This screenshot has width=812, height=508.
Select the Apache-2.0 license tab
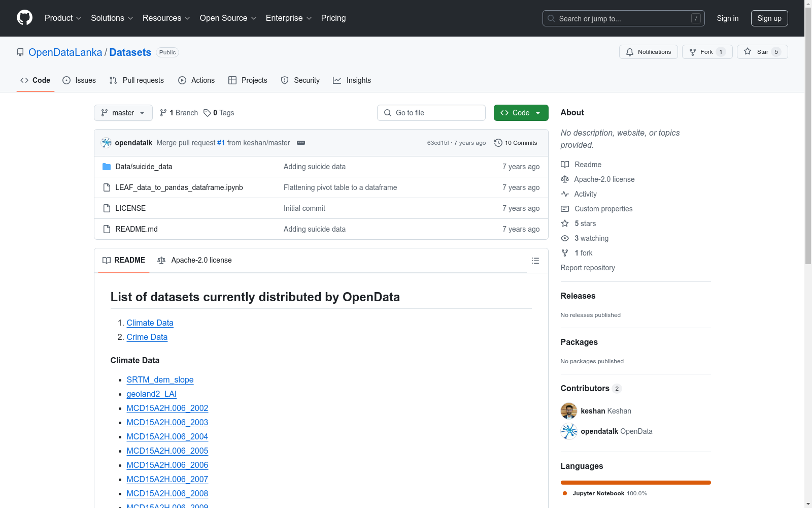[195, 260]
